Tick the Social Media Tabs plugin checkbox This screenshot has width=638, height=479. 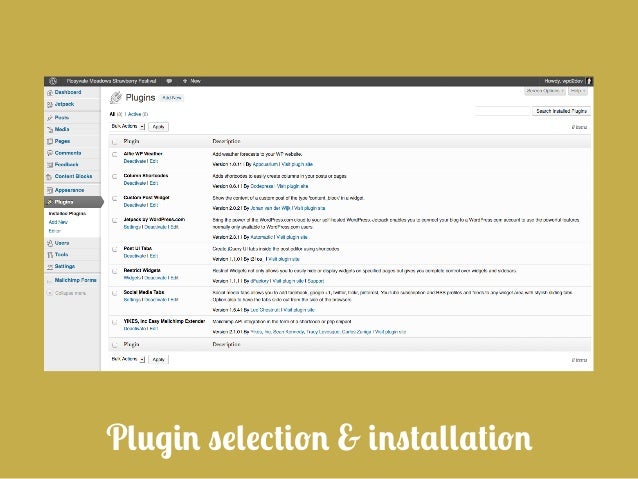coord(115,293)
